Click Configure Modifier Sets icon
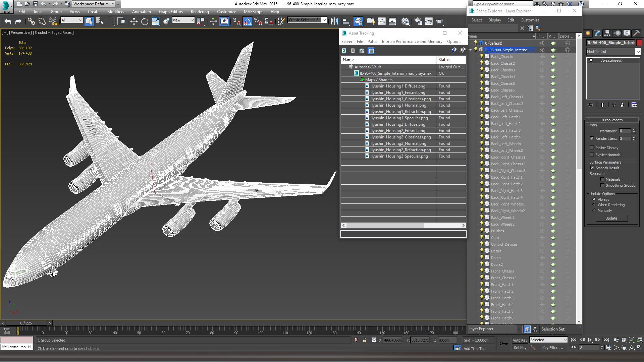 point(634,105)
